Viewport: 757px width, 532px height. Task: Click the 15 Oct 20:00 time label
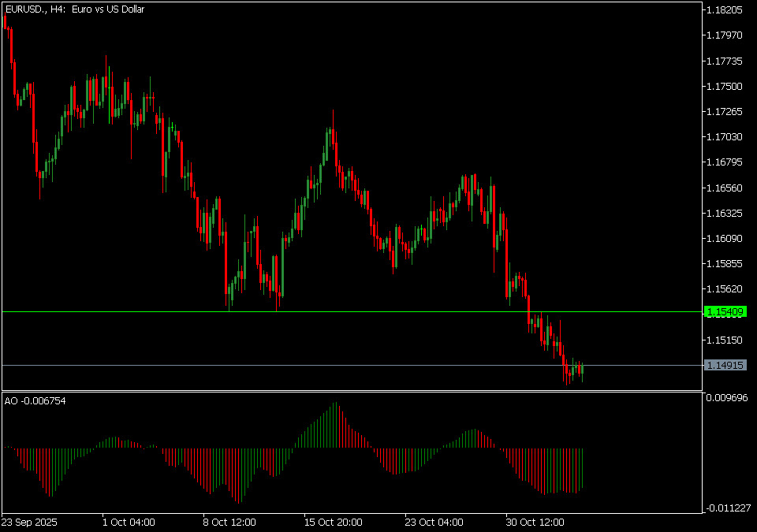coord(334,522)
